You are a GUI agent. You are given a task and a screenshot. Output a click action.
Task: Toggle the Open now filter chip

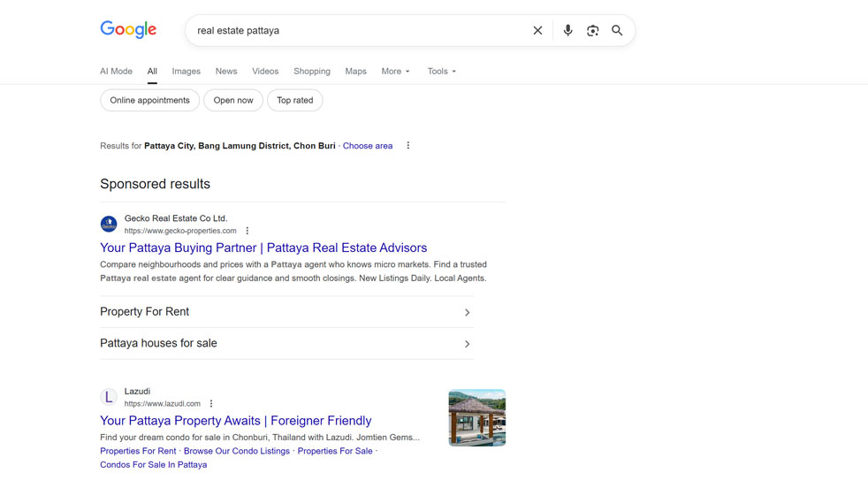click(x=233, y=101)
